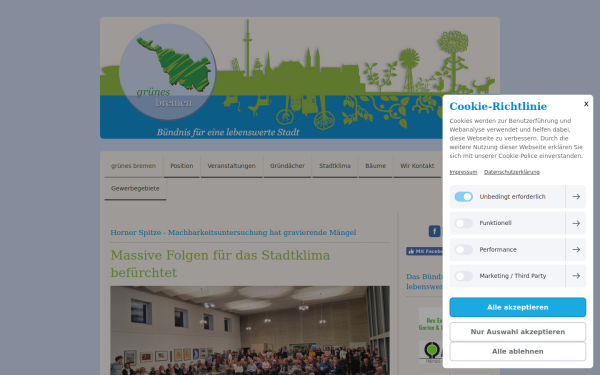Enable the Funktionell cookies switch
This screenshot has width=600, height=375.
click(463, 223)
